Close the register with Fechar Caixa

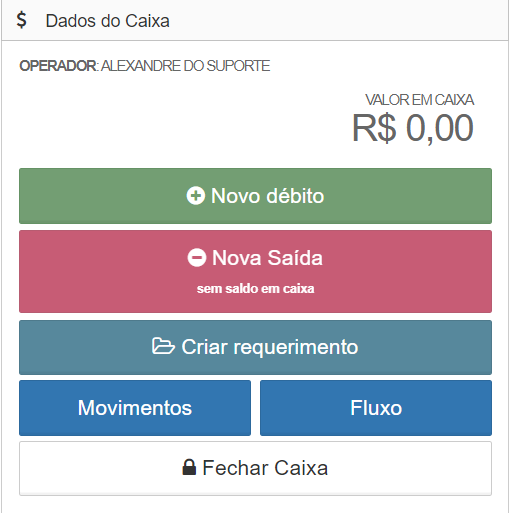255,468
